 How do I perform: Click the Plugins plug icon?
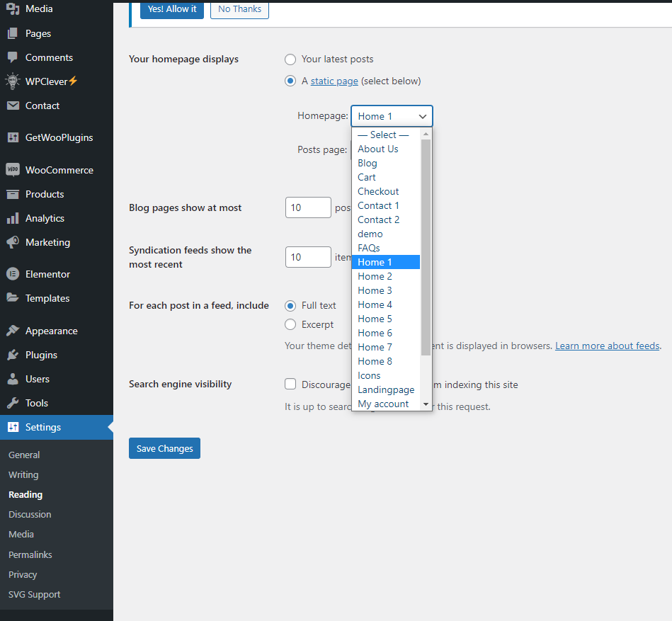(12, 355)
